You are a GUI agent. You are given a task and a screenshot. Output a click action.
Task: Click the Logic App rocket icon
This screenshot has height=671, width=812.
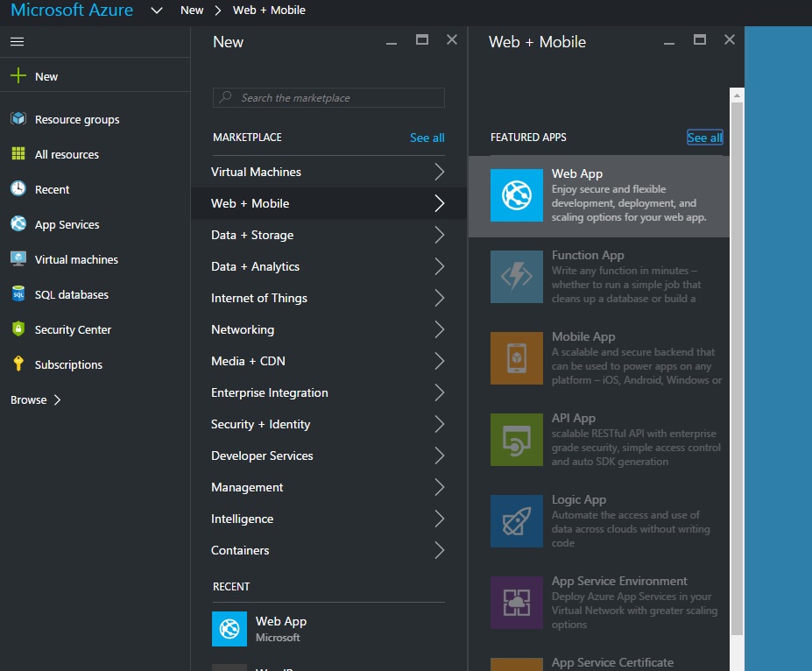[x=516, y=521]
